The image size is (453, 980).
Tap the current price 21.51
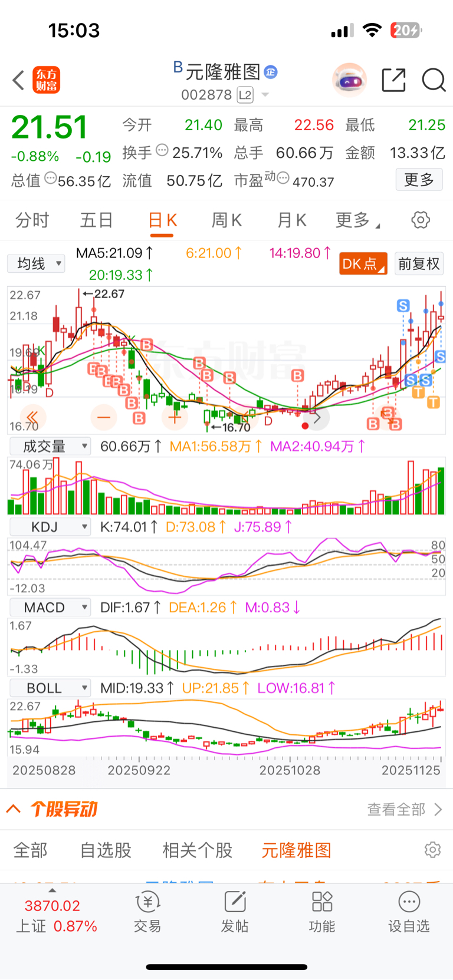(x=49, y=127)
